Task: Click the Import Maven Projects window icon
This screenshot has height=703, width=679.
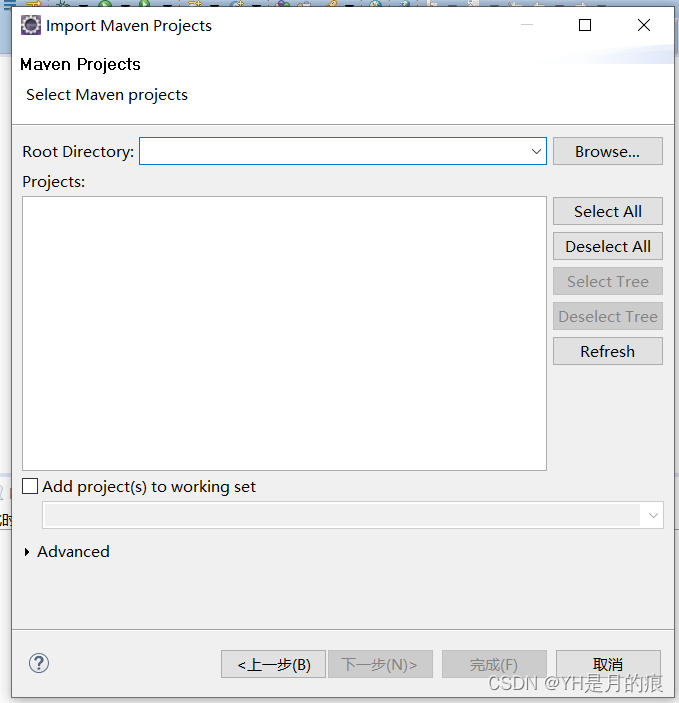Action: coord(30,25)
